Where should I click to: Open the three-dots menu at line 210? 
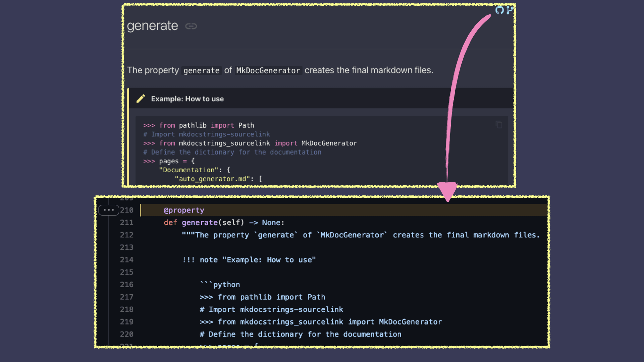pos(109,210)
